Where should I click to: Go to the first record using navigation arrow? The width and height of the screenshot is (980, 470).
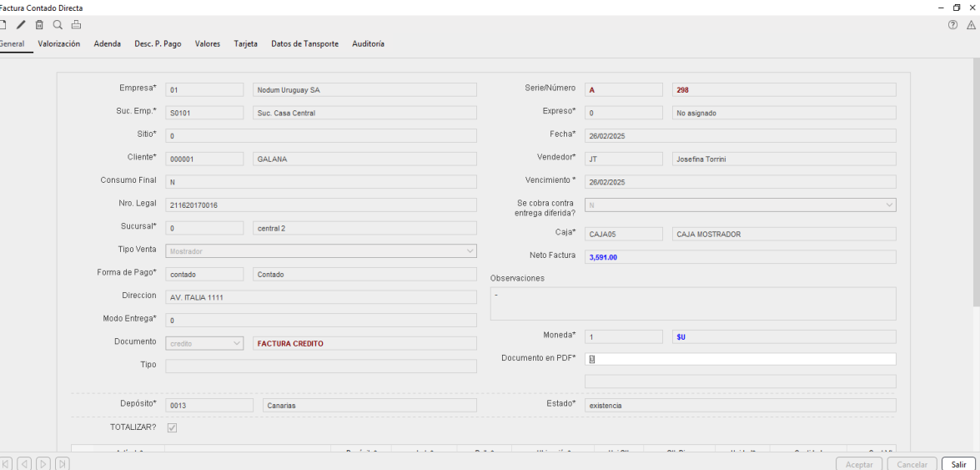(x=7, y=463)
